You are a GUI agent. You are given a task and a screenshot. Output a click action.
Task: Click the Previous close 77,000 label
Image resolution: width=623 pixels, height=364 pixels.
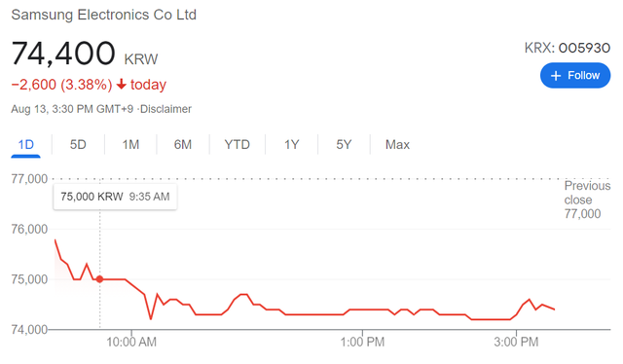tap(587, 200)
